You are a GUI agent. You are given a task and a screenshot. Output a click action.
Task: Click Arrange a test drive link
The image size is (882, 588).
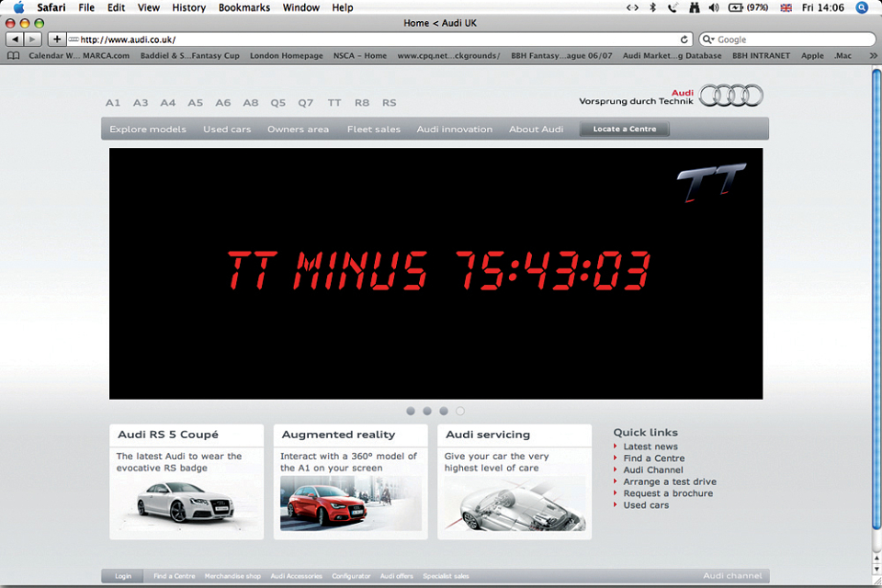click(x=670, y=481)
